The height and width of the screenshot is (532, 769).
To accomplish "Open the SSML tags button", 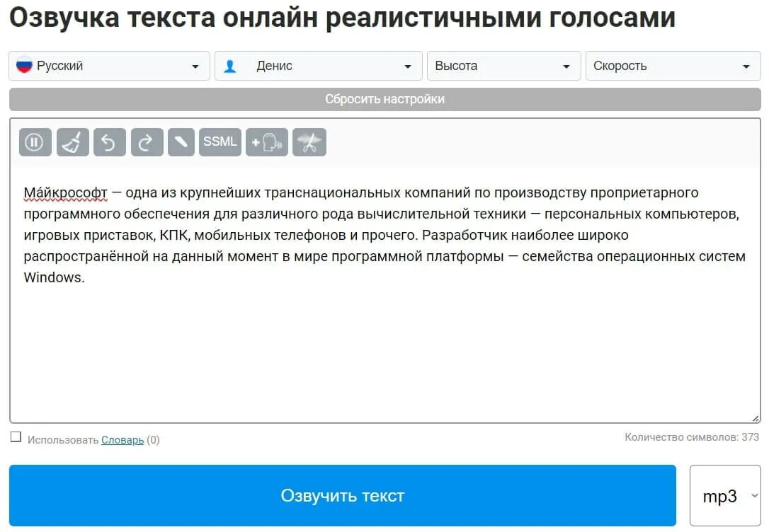I will 220,142.
